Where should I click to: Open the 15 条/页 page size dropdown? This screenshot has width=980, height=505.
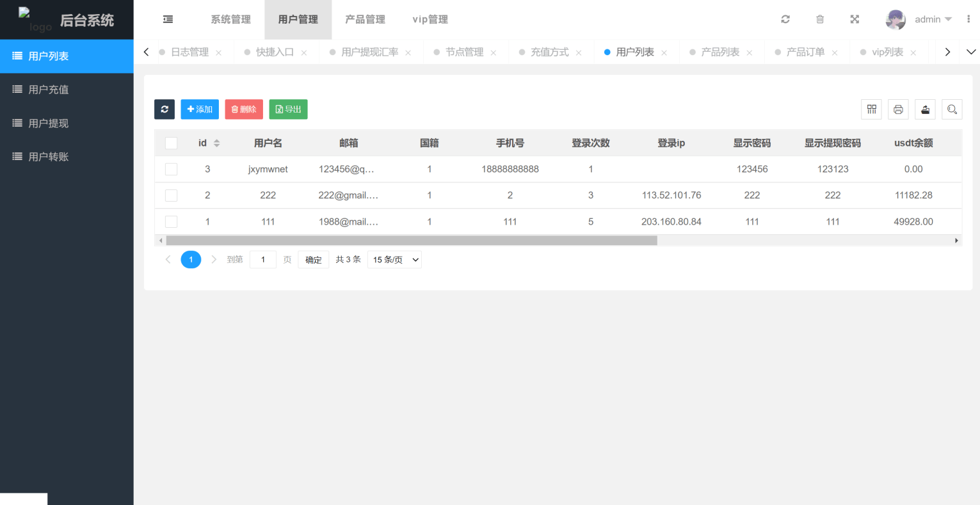[394, 259]
